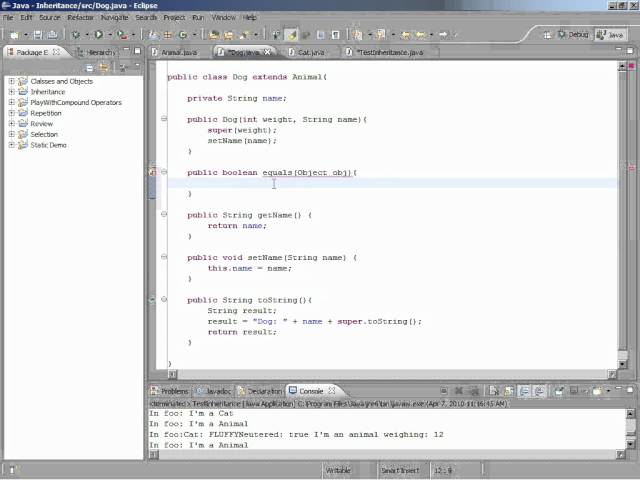Click the Pin Console icon
The image size is (640, 480).
pos(558,391)
